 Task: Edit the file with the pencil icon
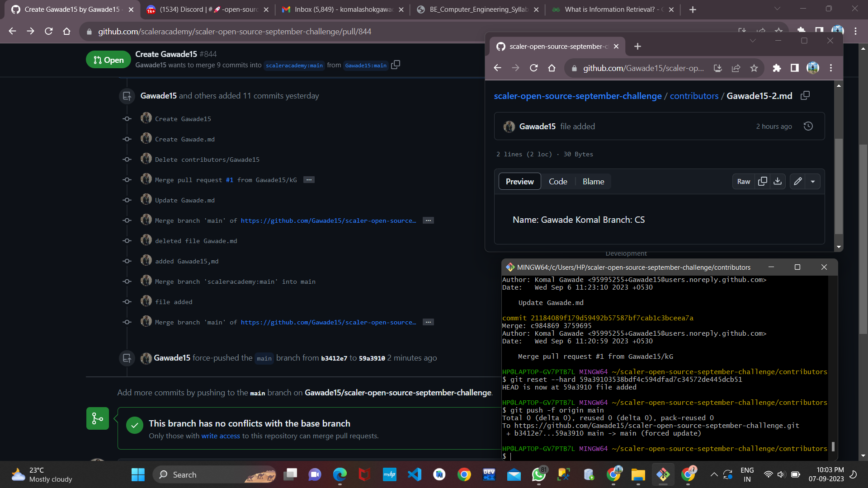point(797,181)
